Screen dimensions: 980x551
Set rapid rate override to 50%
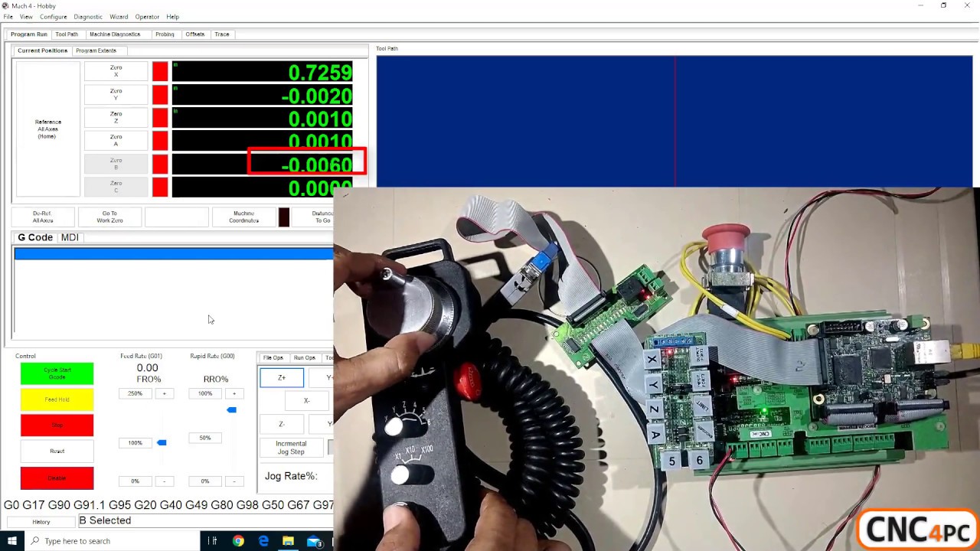pos(205,438)
